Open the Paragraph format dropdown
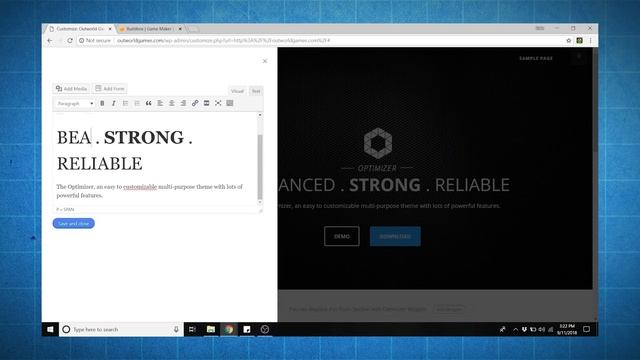 (x=75, y=103)
